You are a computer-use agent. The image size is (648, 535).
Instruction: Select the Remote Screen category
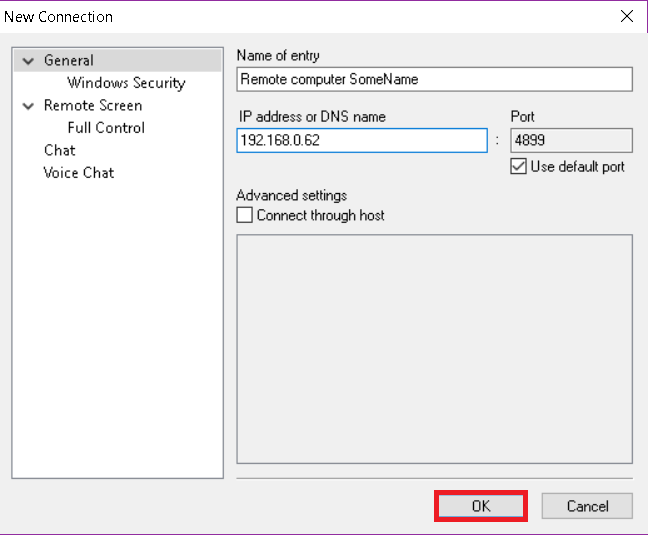pos(93,106)
